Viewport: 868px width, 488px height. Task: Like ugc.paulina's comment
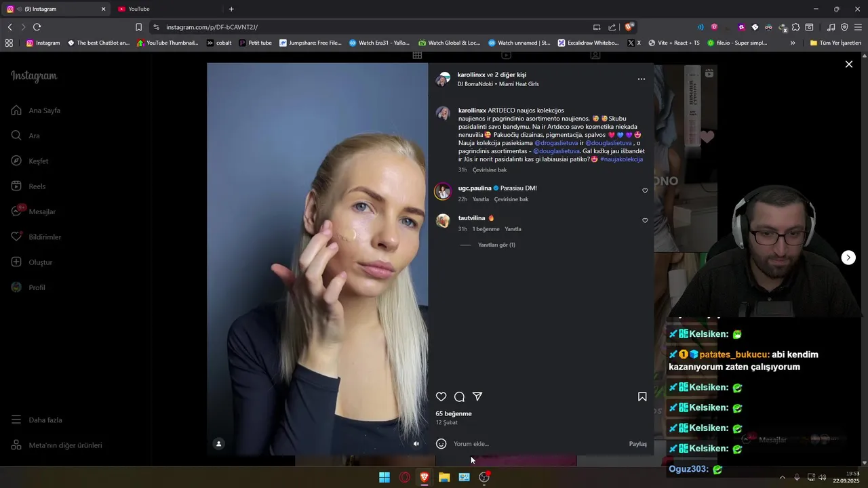click(x=645, y=190)
